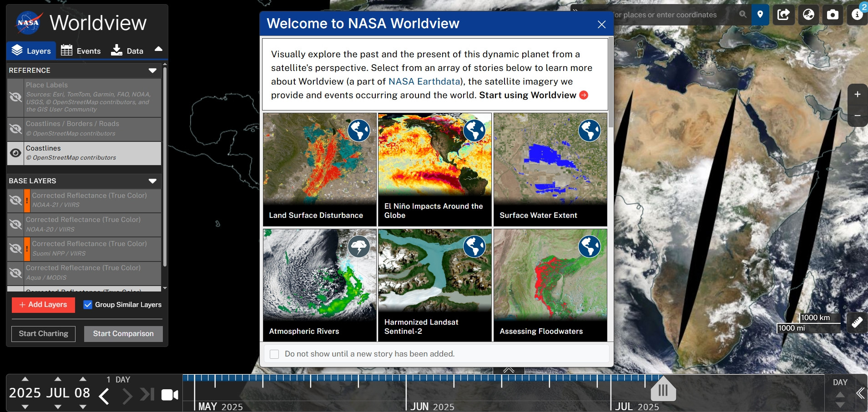Image resolution: width=868 pixels, height=412 pixels.
Task: Zoom out the map with minus button
Action: (857, 116)
